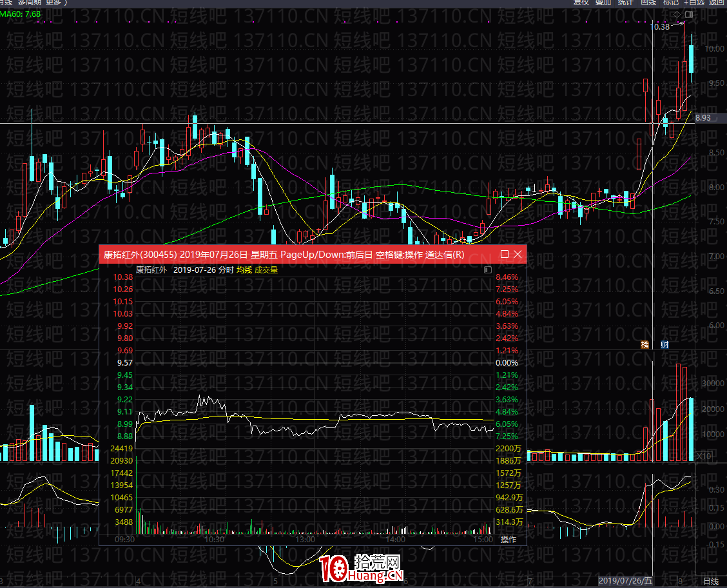The height and width of the screenshot is (588, 727).
Task: Click the 24419 volume axis value
Action: pyautogui.click(x=121, y=449)
